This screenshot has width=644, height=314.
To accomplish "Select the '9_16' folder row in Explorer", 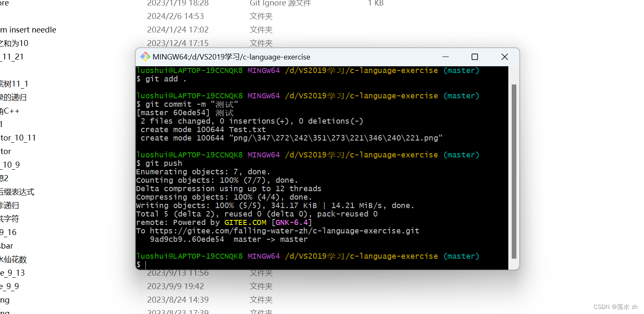I will [x=8, y=232].
